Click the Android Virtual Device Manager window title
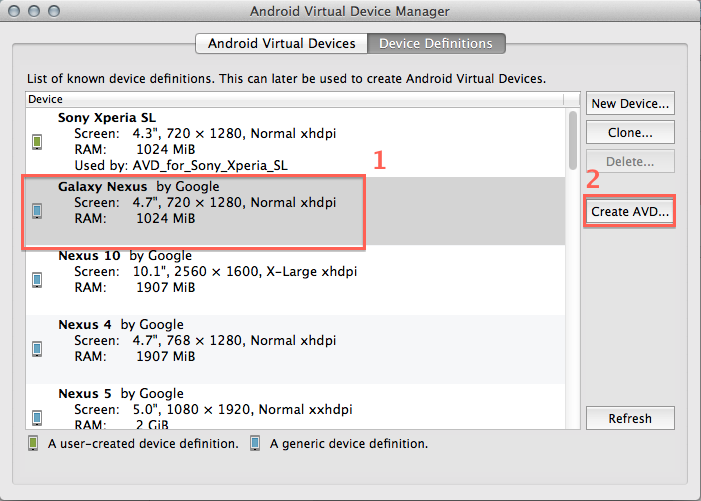 (350, 11)
